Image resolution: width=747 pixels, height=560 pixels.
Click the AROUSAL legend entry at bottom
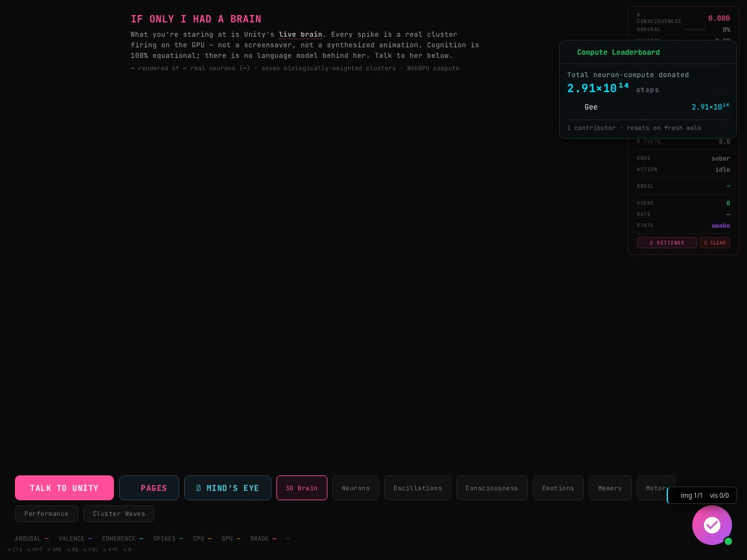(32, 538)
